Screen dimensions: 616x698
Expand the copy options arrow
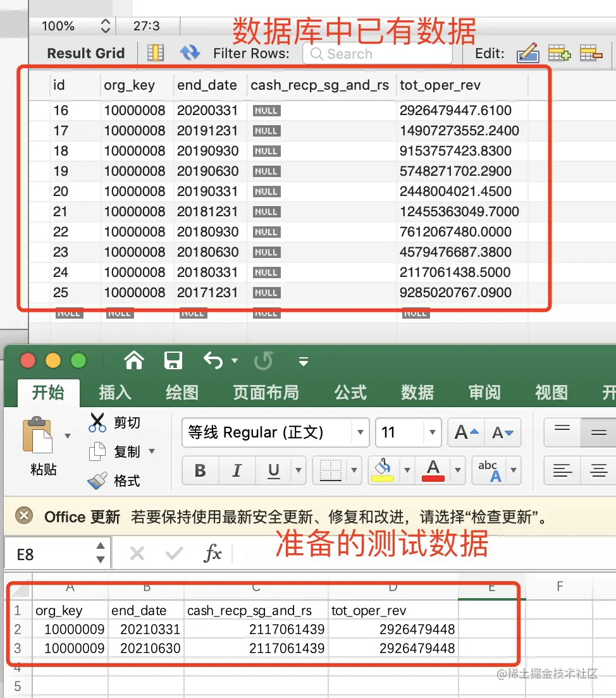(x=151, y=451)
